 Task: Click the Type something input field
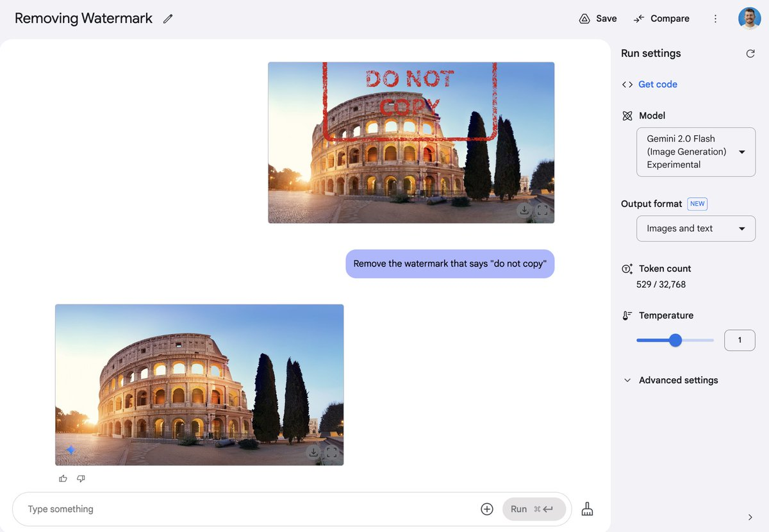[250, 509]
